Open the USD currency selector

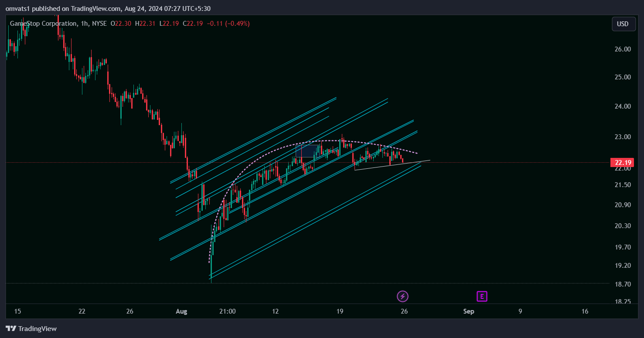click(x=623, y=24)
